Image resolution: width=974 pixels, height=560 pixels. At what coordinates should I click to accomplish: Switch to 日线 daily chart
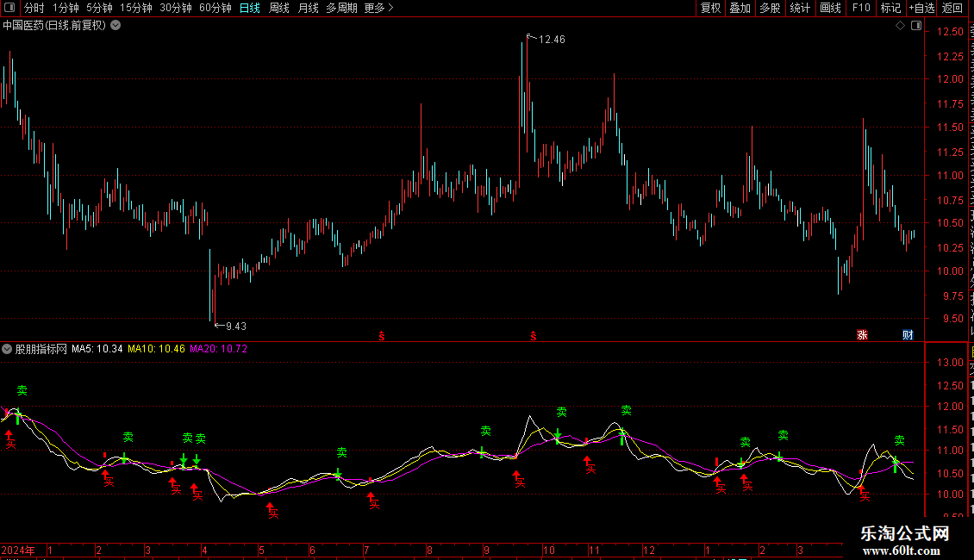tap(250, 8)
